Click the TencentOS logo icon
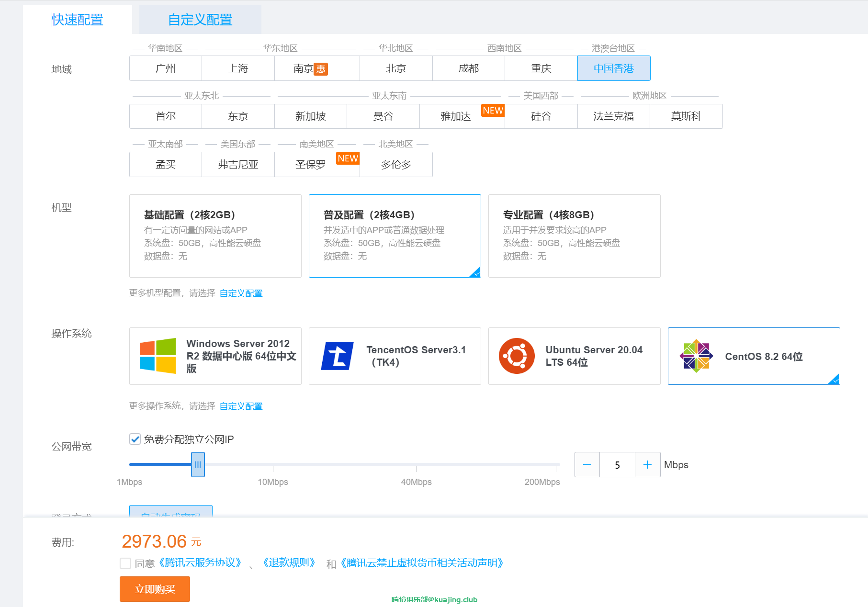 coord(338,356)
